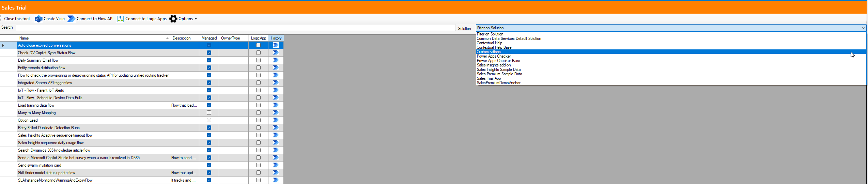Toggle LogicApp checkbox for Option Lead

click(x=258, y=120)
